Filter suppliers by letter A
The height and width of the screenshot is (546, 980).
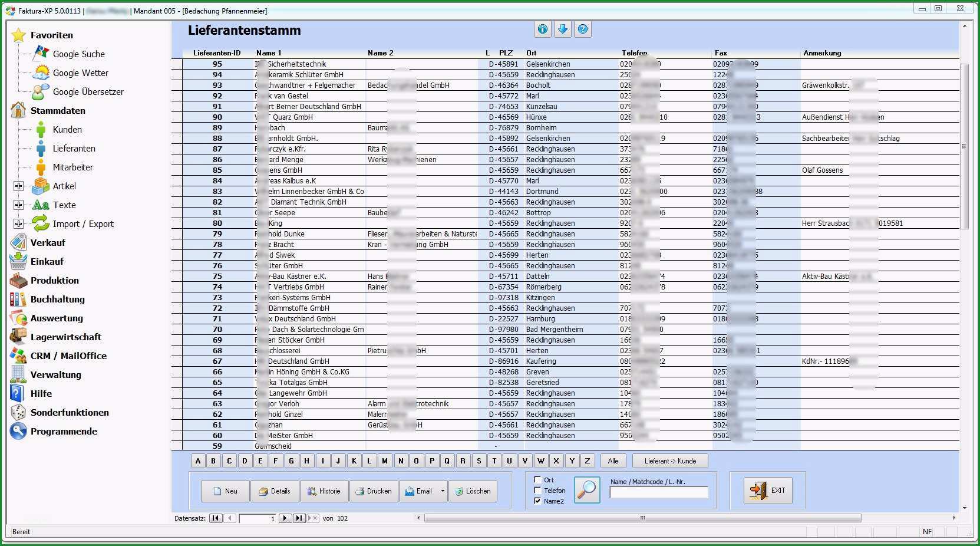click(198, 461)
